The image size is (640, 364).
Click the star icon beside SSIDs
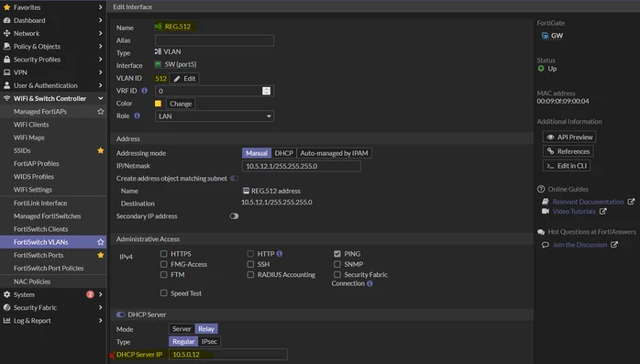[x=101, y=150]
